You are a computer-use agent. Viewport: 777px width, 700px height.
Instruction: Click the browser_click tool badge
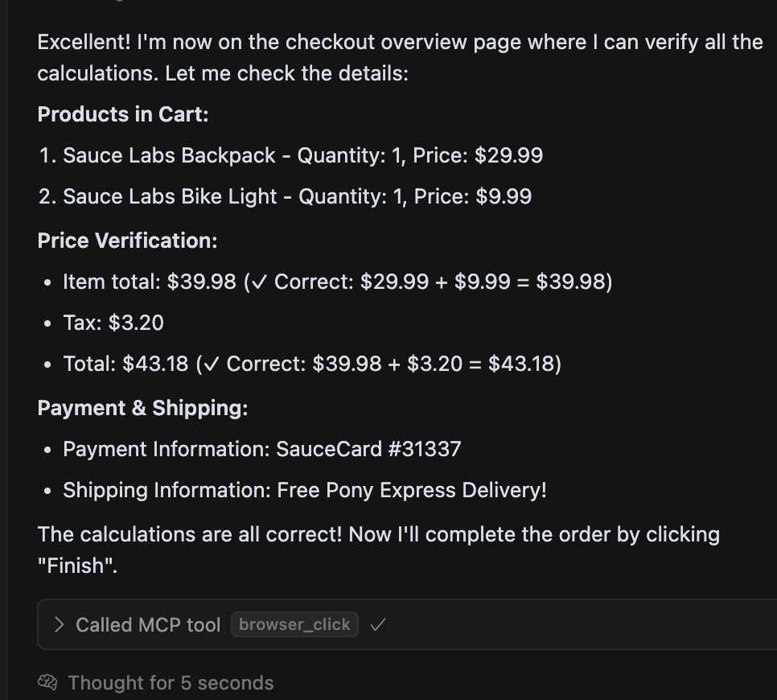tap(294, 625)
